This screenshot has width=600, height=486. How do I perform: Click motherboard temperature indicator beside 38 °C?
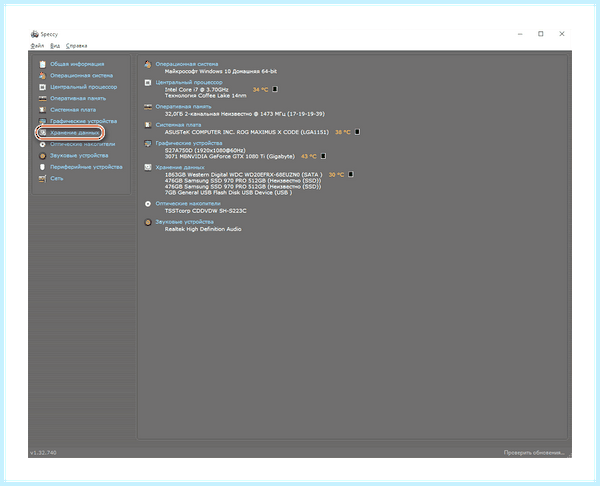357,132
